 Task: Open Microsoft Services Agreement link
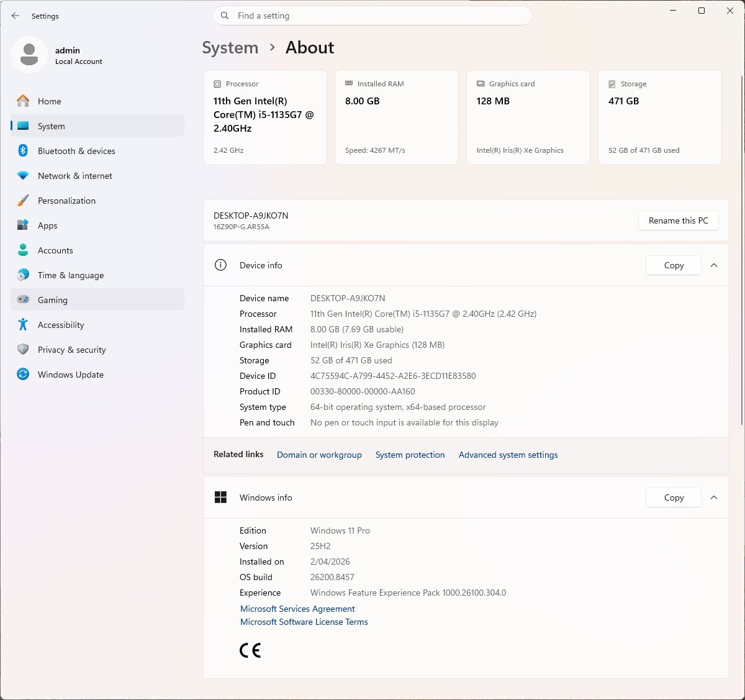tap(297, 609)
